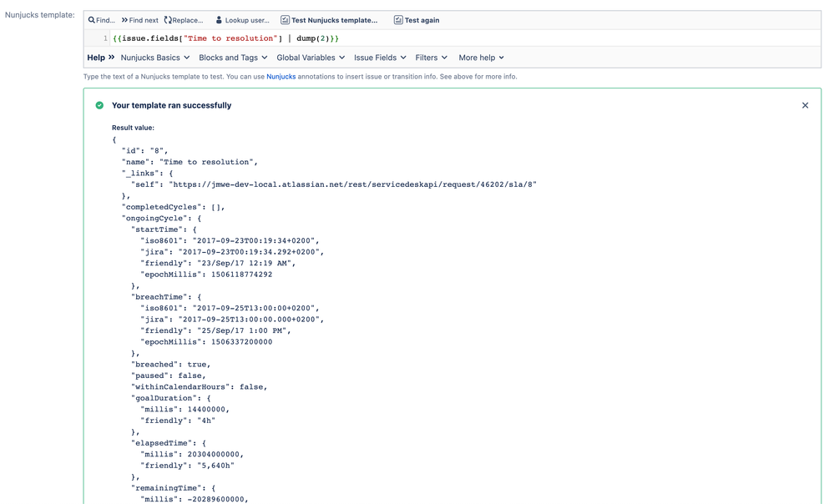
Task: Open the Issue Fields dropdown
Action: pyautogui.click(x=379, y=58)
